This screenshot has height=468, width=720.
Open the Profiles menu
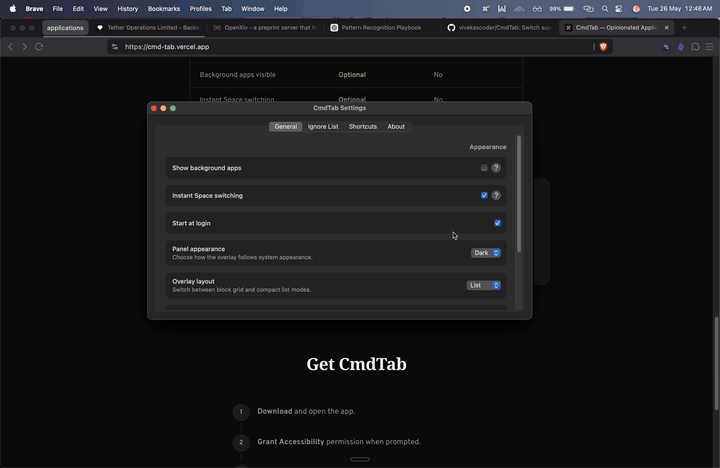pyautogui.click(x=201, y=8)
